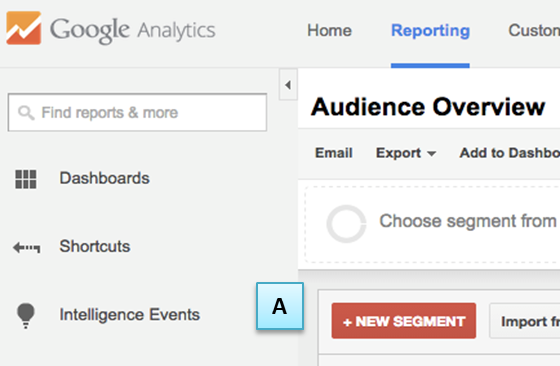The image size is (560, 366).
Task: Click the Shortcuts arrow icon
Action: tap(26, 247)
